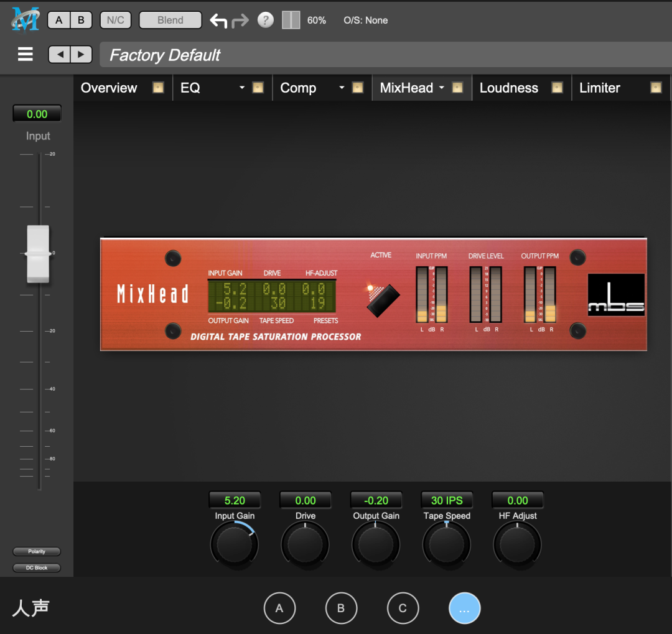Image resolution: width=672 pixels, height=634 pixels.
Task: Click the Drive value 0.00
Action: pyautogui.click(x=305, y=500)
